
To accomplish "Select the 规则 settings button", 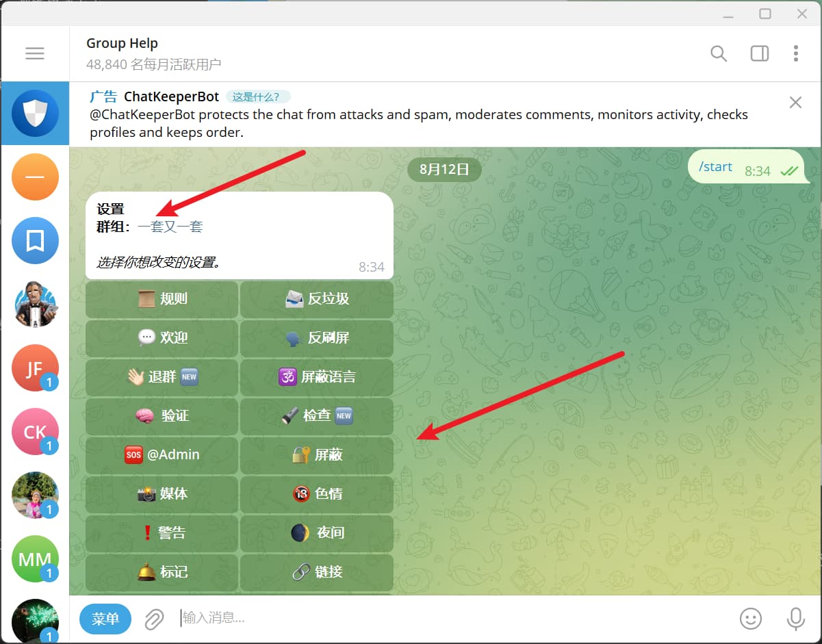I will tap(162, 299).
